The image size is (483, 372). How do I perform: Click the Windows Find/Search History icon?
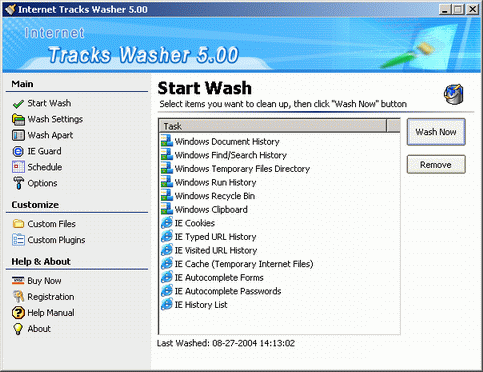167,155
